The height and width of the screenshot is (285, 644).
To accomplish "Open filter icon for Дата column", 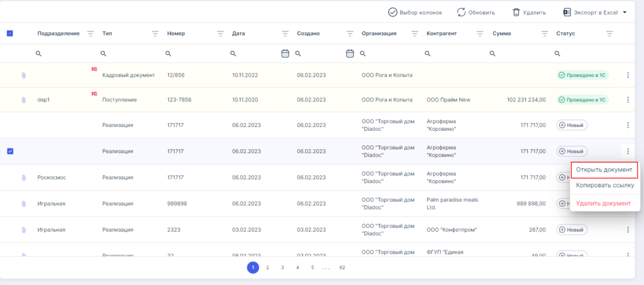I will 285,34.
